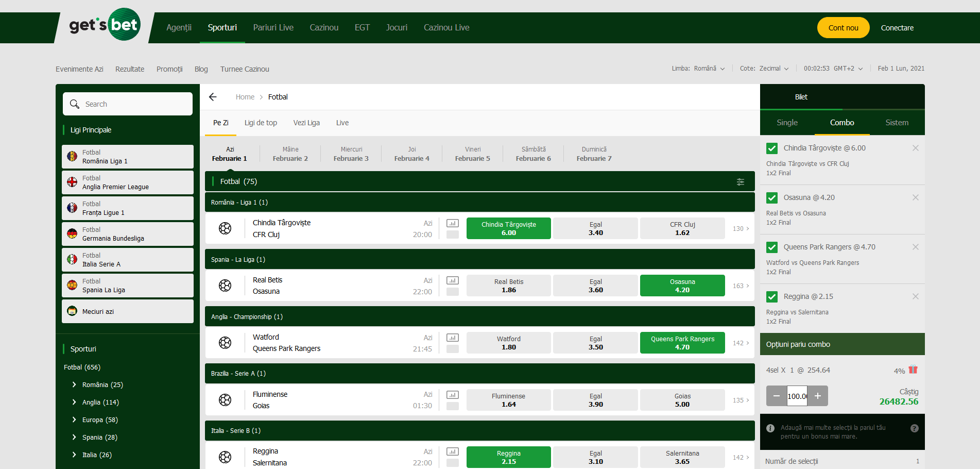Click the Spain flag icon La Liga
The image size is (980, 469).
pyautogui.click(x=72, y=285)
